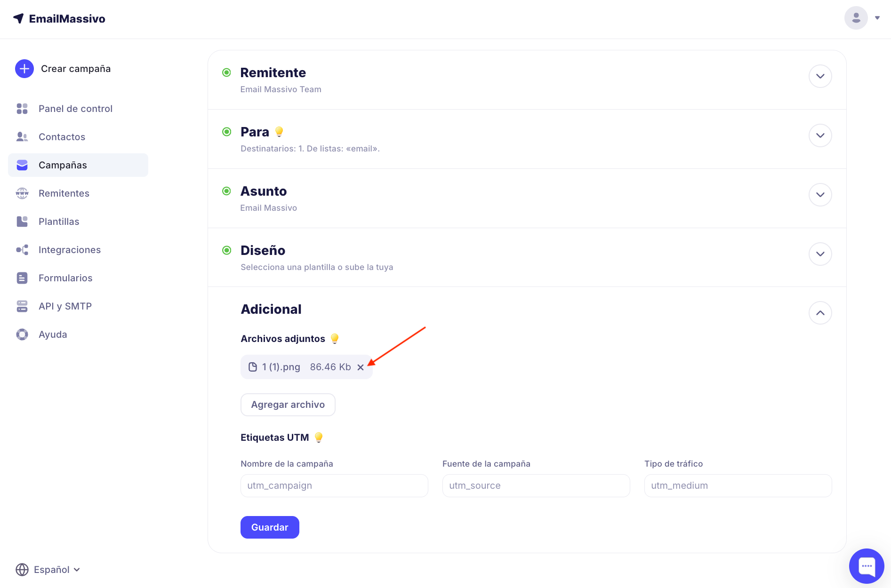Expand the Remitente section
The image size is (891, 588).
(x=820, y=76)
